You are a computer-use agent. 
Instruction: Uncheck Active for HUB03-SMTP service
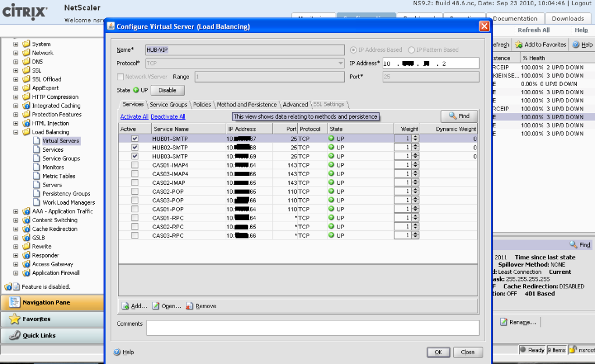(135, 156)
